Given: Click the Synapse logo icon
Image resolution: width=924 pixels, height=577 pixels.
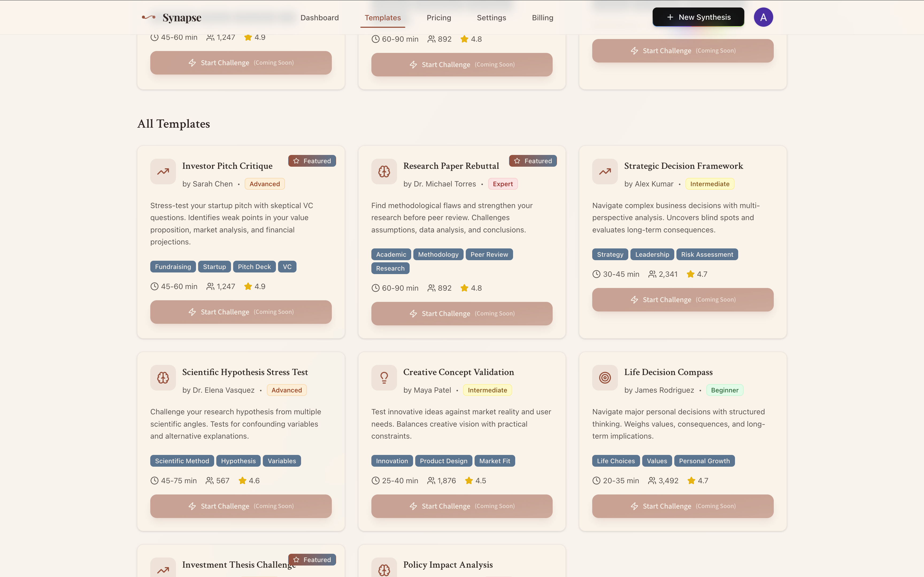Looking at the screenshot, I should point(149,17).
